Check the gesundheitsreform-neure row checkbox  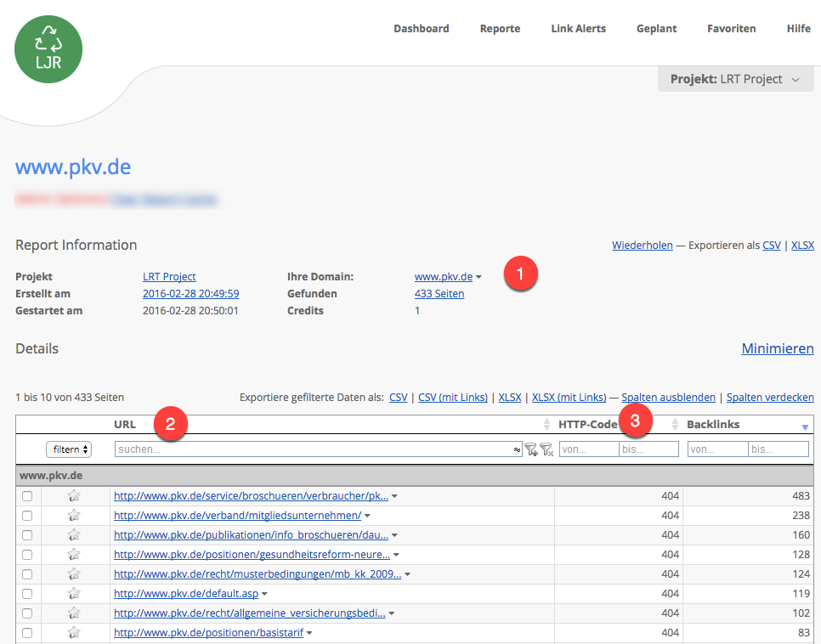click(27, 555)
